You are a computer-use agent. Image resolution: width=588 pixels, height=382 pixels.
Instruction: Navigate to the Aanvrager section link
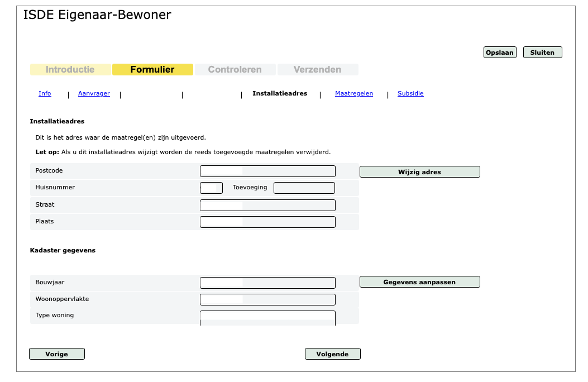pos(94,93)
